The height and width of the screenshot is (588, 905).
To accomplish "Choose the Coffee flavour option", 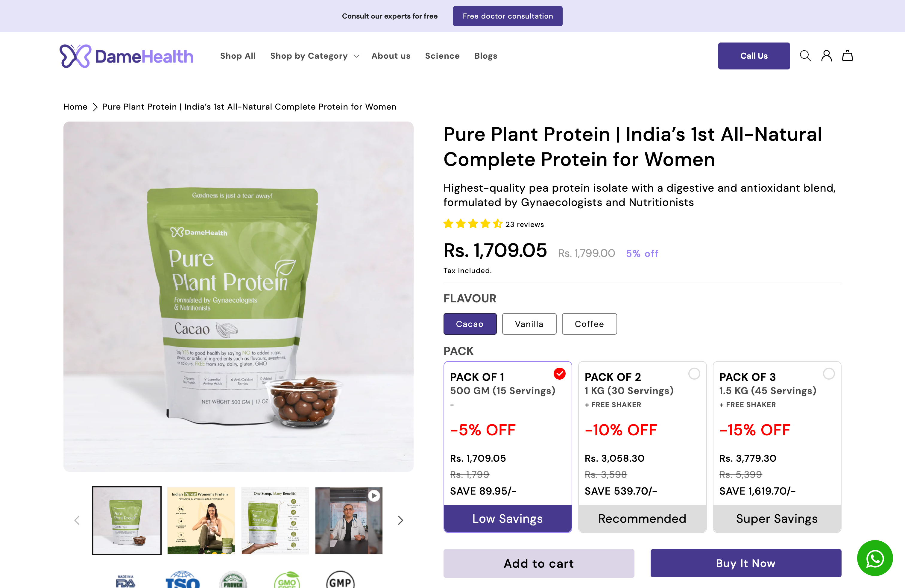I will pyautogui.click(x=589, y=324).
